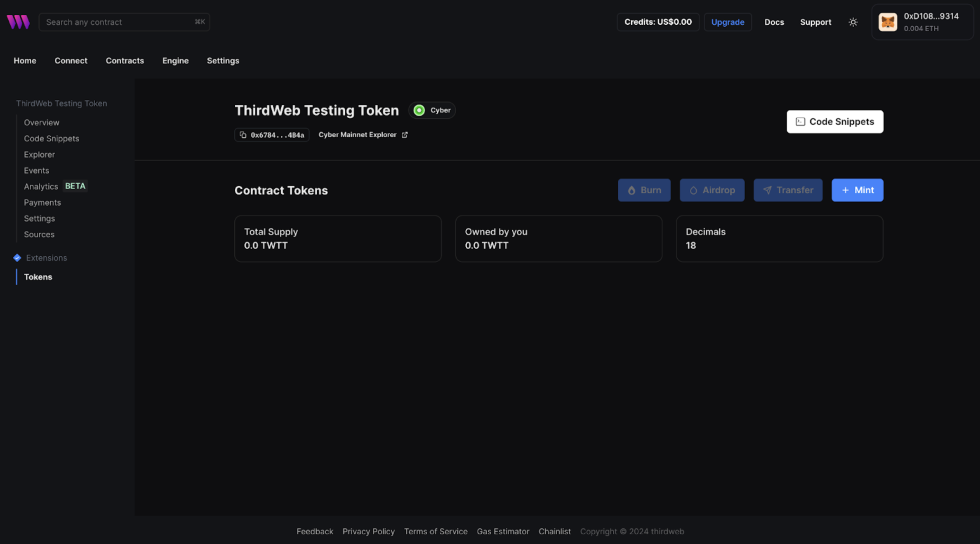980x544 pixels.
Task: Click the Transfer button
Action: [788, 190]
